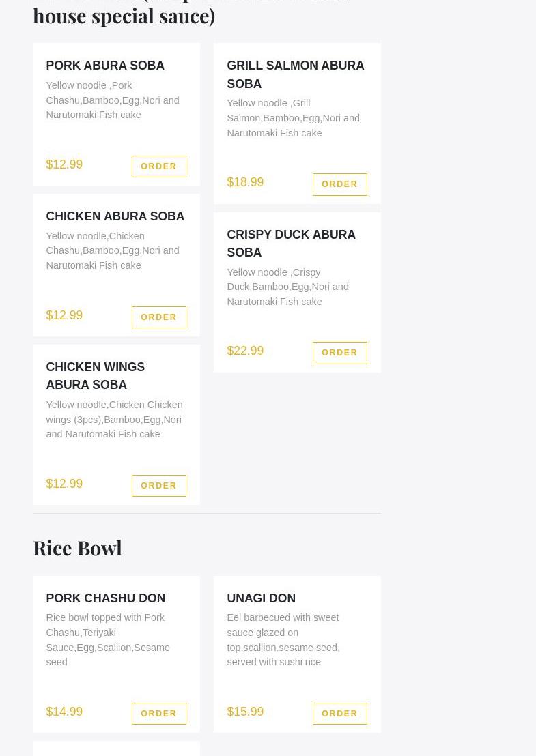The width and height of the screenshot is (536, 756).
Task: Order the Pork Abura Soba
Action: coord(158,166)
